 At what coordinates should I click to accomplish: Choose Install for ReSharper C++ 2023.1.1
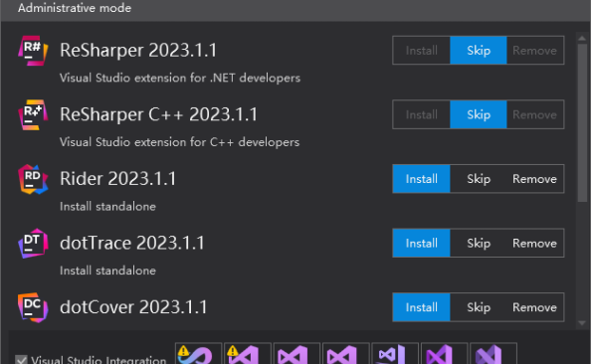(x=422, y=114)
